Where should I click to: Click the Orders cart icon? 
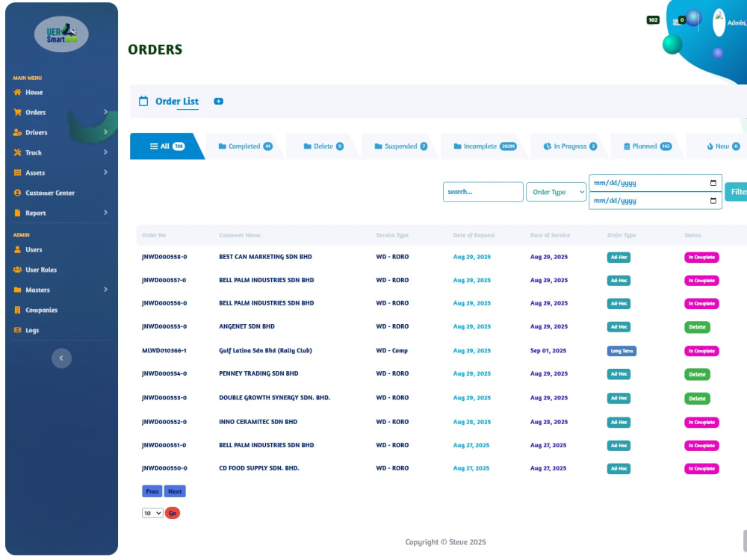[18, 113]
